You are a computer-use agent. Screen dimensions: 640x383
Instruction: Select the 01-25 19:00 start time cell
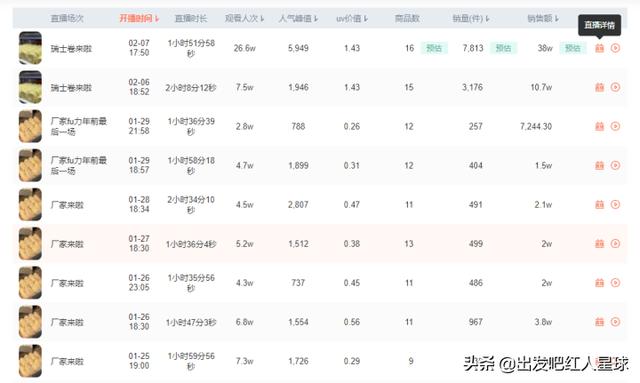(139, 361)
